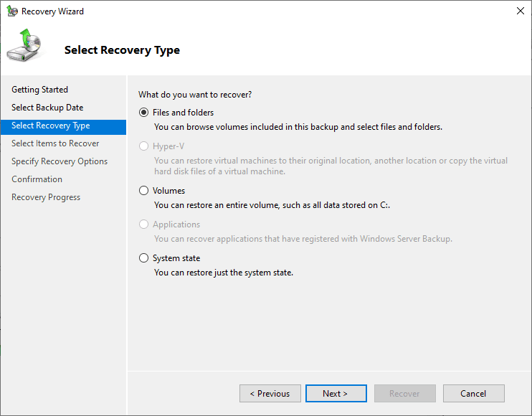Choose the System state radio option

(x=144, y=258)
